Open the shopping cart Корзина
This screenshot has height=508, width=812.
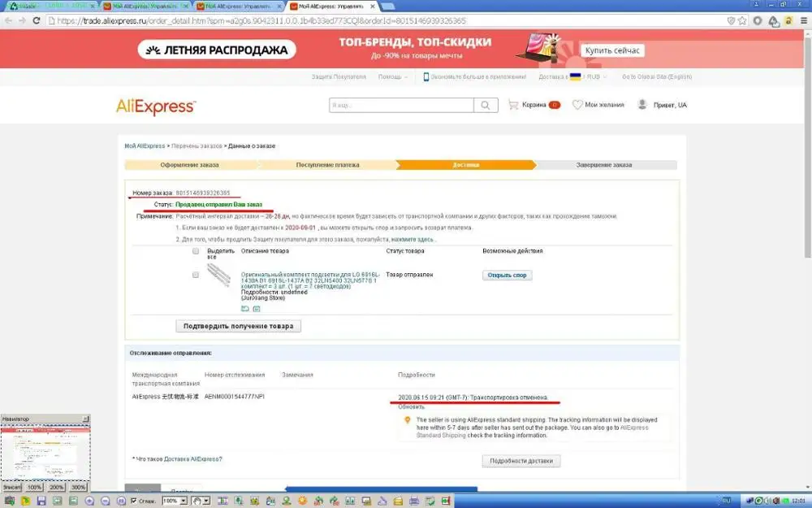[534, 105]
